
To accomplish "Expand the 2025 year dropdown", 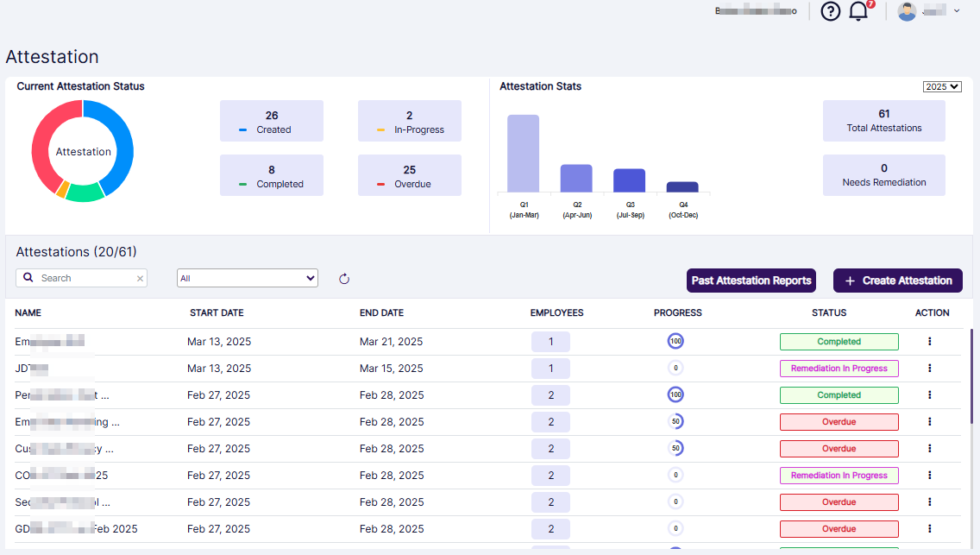I will click(942, 87).
